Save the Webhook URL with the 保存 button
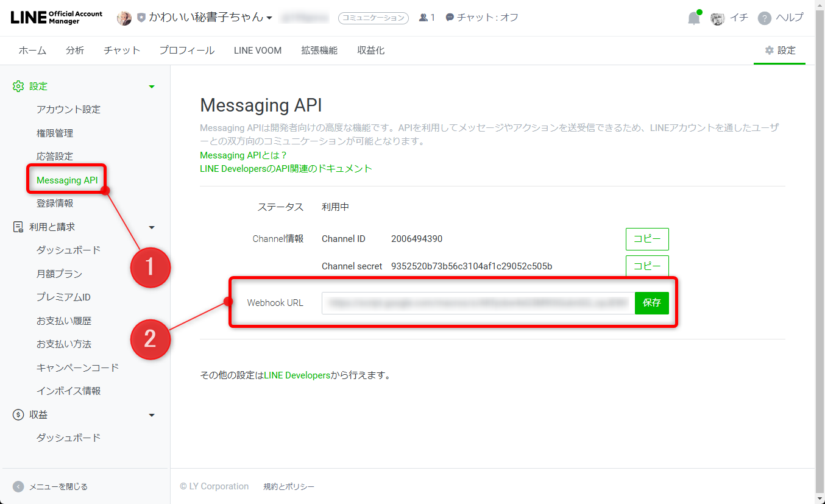 click(x=651, y=303)
